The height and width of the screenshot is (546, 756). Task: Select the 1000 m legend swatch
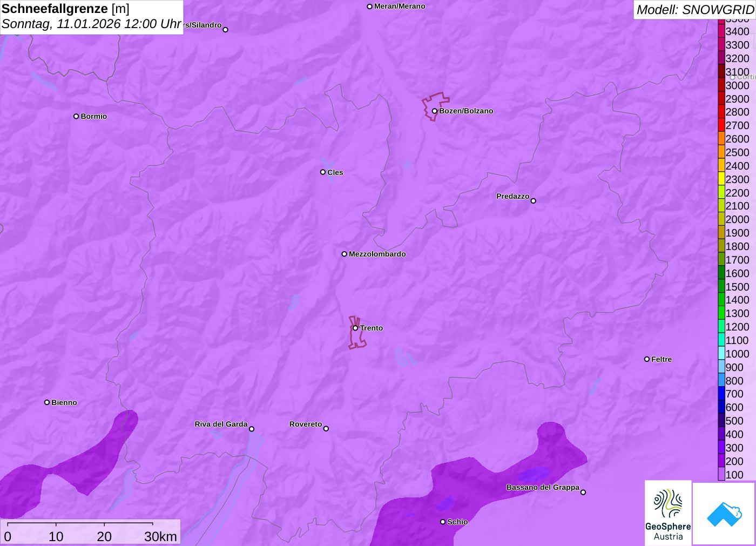point(721,353)
